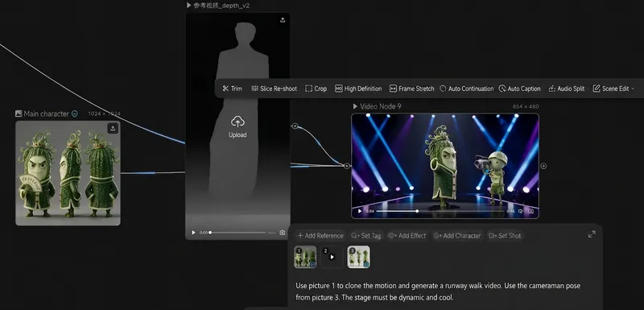
Task: Capture snapshot of Video Node 9
Action: [531, 212]
